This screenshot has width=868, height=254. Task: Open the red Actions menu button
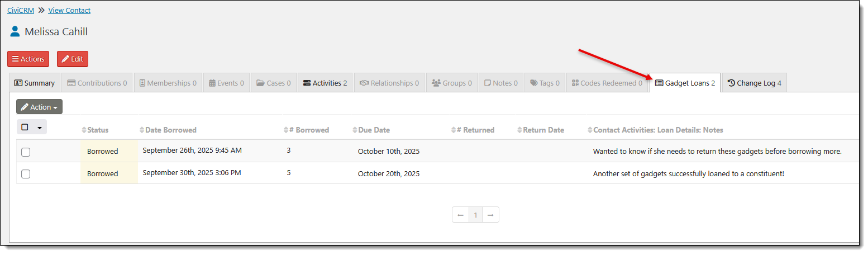[x=28, y=59]
